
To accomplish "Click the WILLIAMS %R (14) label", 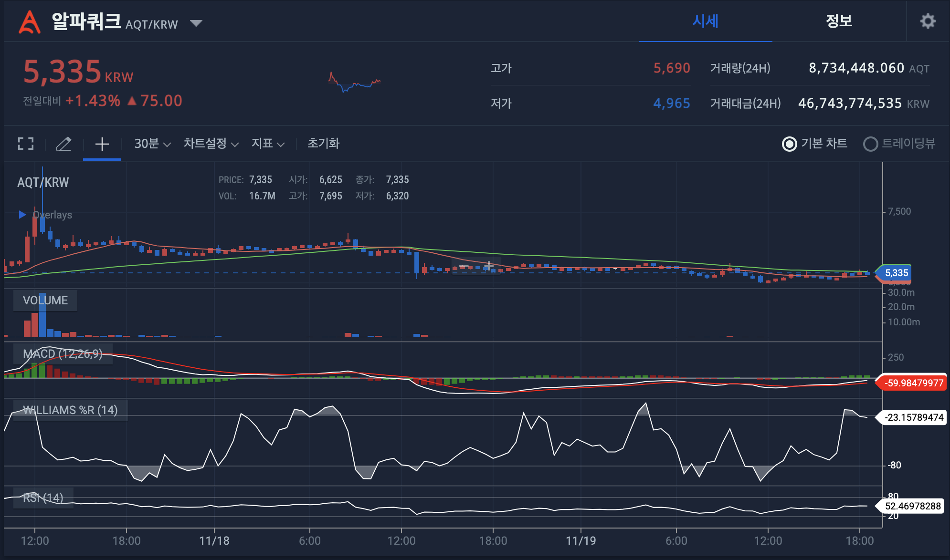I will 70,410.
